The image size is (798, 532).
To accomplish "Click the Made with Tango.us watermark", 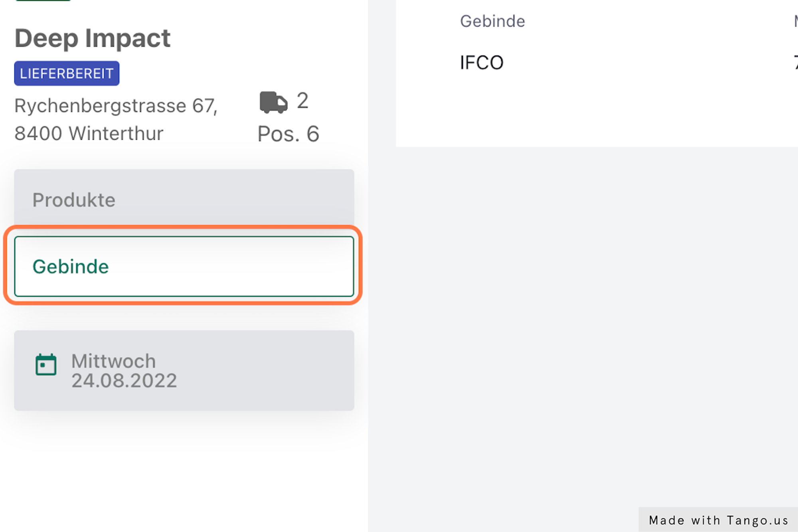I will [x=718, y=520].
